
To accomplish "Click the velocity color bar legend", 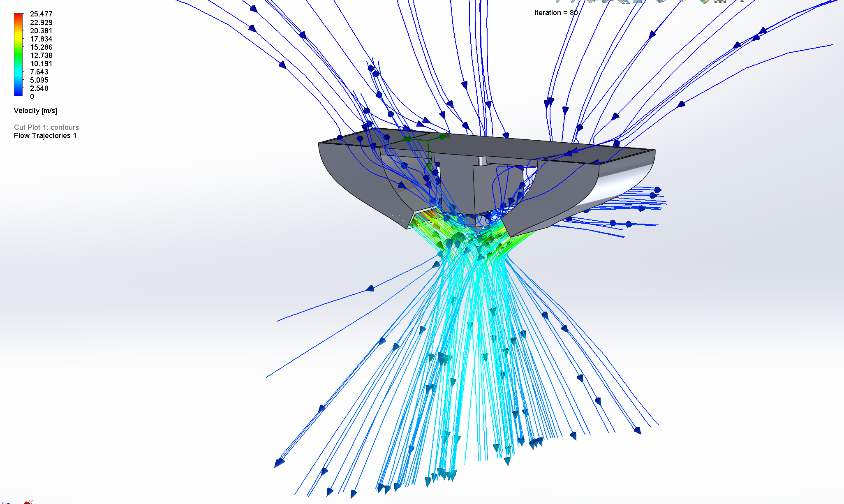I will [18, 55].
